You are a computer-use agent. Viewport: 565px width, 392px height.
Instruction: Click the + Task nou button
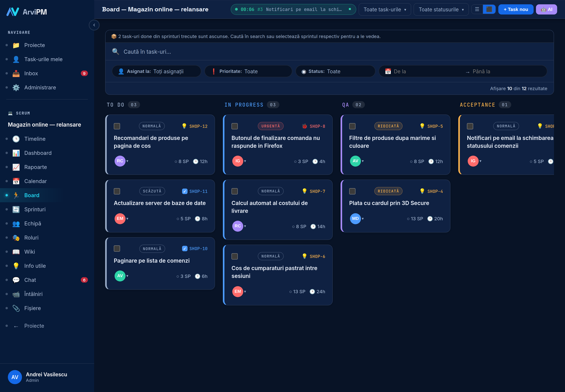click(x=516, y=9)
